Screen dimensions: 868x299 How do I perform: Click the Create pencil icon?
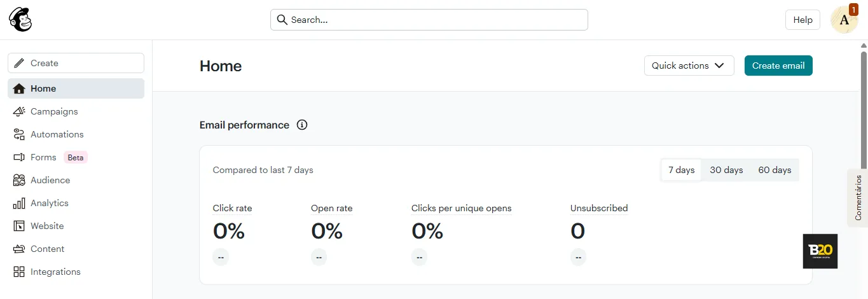19,63
